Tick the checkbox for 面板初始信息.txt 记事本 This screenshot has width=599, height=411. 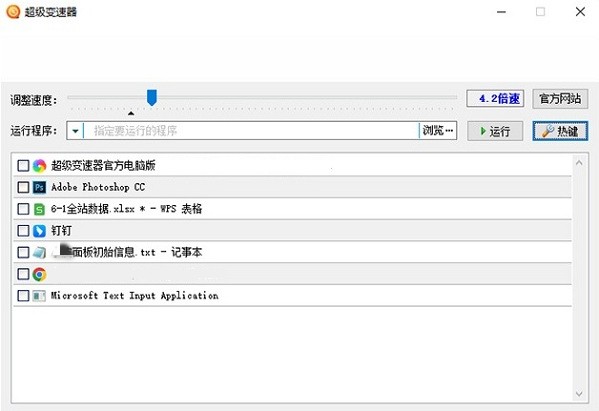23,252
